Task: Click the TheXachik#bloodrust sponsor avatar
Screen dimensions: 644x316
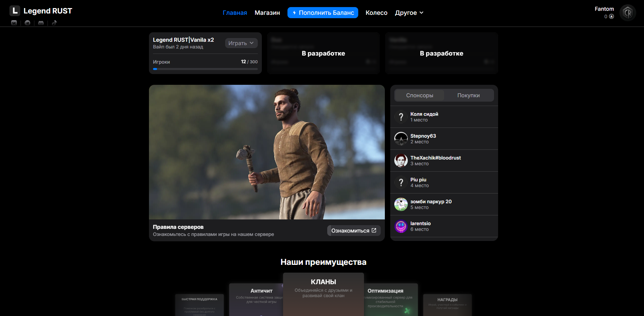Action: coord(401,161)
